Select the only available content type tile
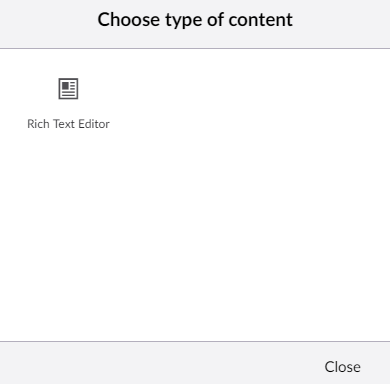This screenshot has height=384, width=390. click(68, 103)
